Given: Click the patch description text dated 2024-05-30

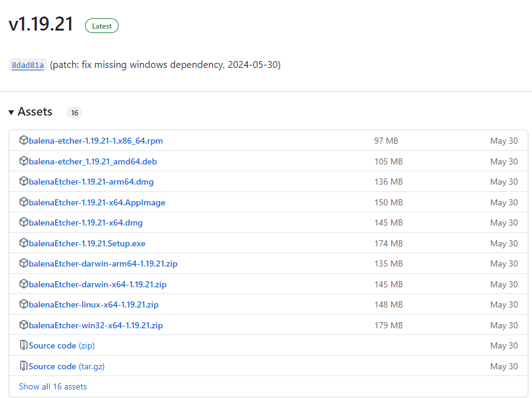Looking at the screenshot, I should [x=165, y=65].
